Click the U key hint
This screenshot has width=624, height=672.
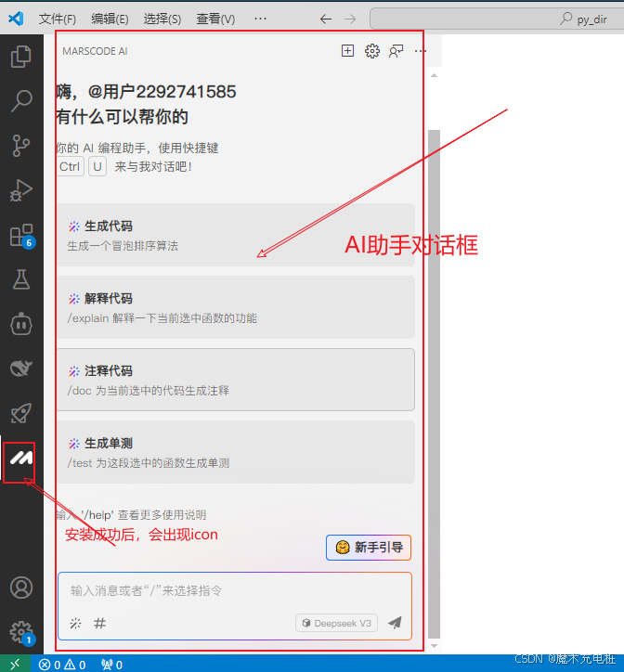pyautogui.click(x=97, y=166)
